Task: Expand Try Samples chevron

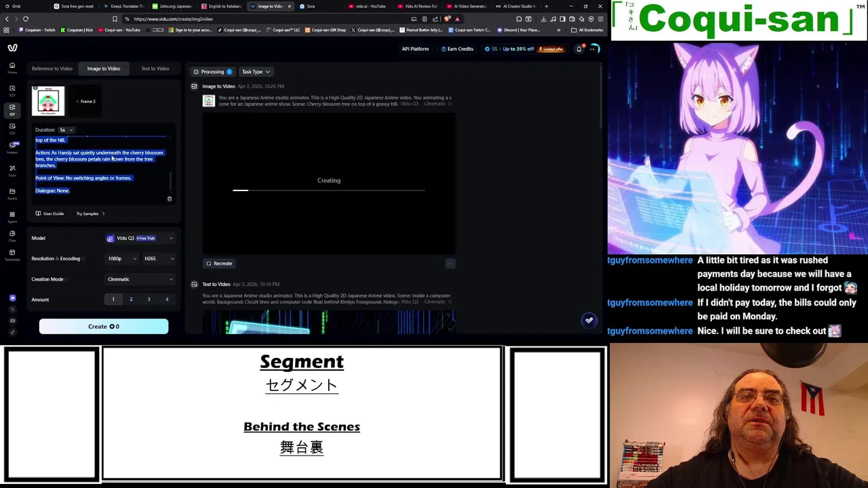Action: 103,214
